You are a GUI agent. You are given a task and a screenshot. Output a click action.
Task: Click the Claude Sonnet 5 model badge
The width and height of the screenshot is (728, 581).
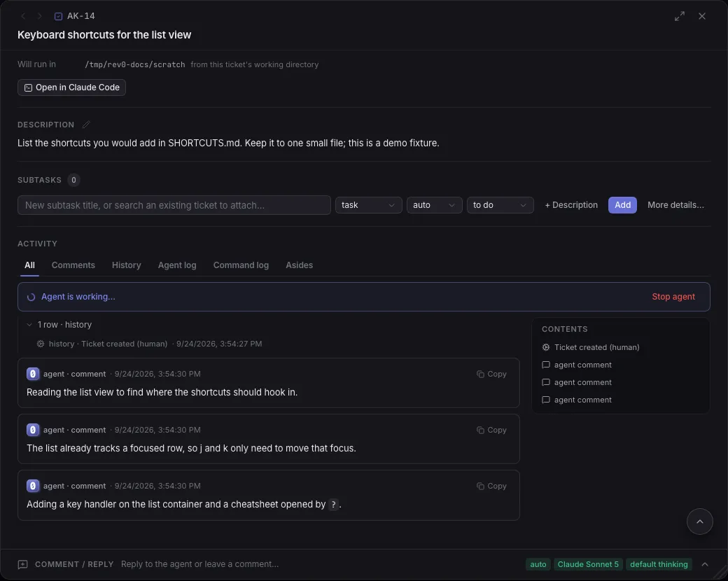pos(588,564)
